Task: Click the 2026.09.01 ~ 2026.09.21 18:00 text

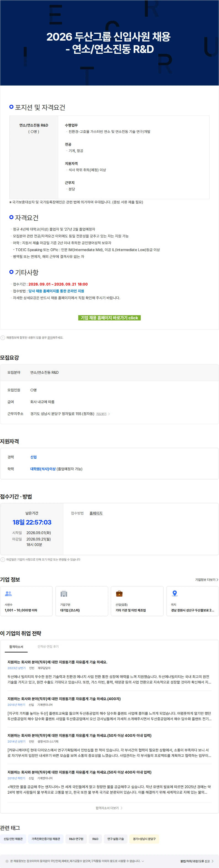Action: (58, 284)
